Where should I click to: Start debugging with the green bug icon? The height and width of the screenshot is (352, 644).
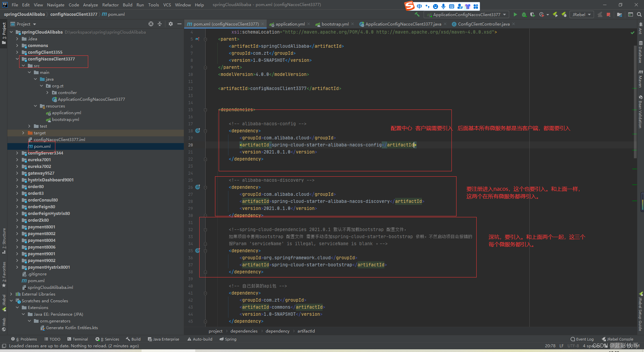point(524,14)
